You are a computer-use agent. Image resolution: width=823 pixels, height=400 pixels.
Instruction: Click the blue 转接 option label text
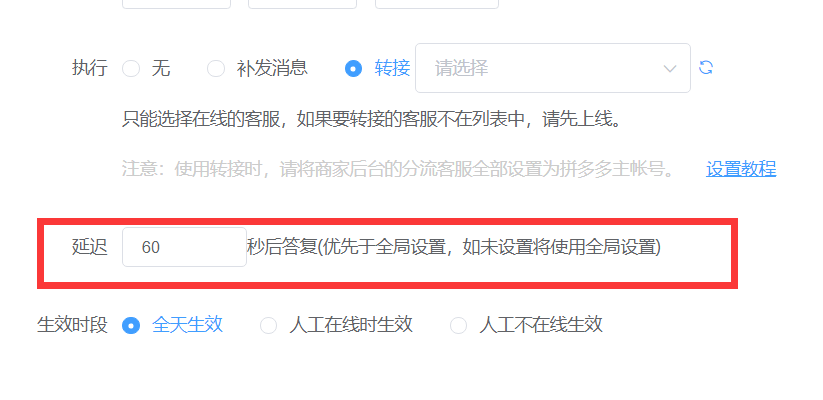click(x=392, y=69)
